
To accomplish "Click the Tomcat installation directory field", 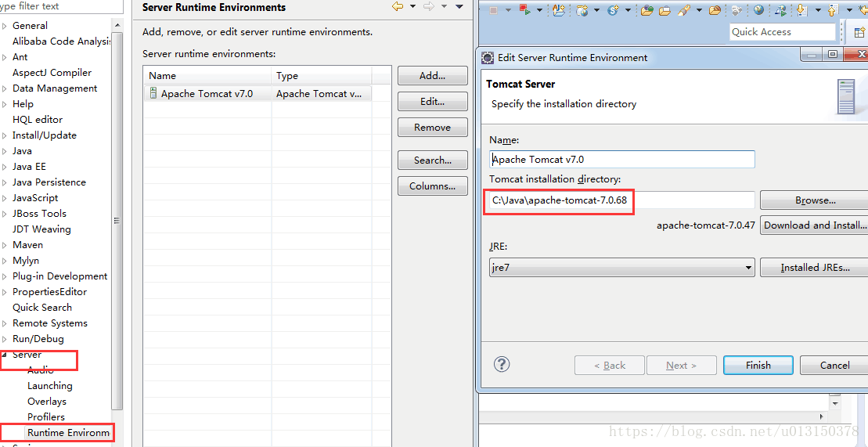I will [621, 200].
